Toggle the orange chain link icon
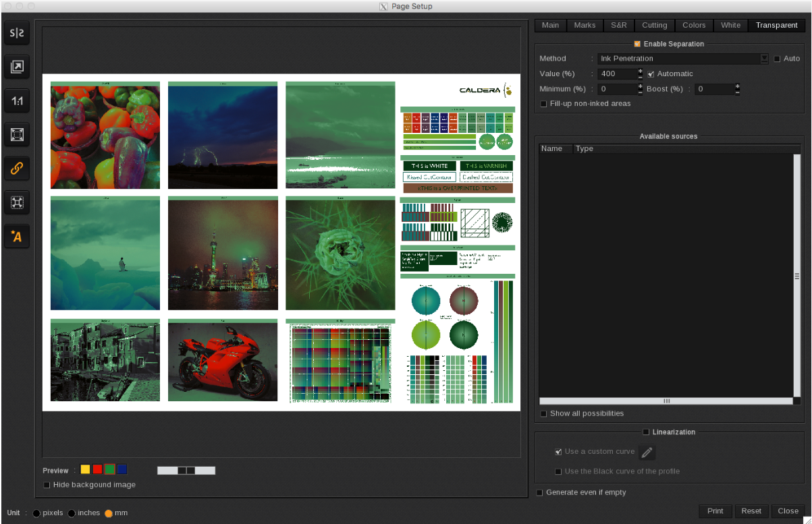812x524 pixels. pos(17,169)
